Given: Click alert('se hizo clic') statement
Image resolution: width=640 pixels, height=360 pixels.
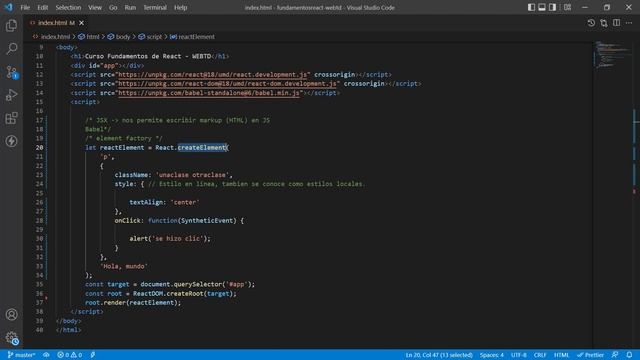Looking at the screenshot, I should (170, 239).
